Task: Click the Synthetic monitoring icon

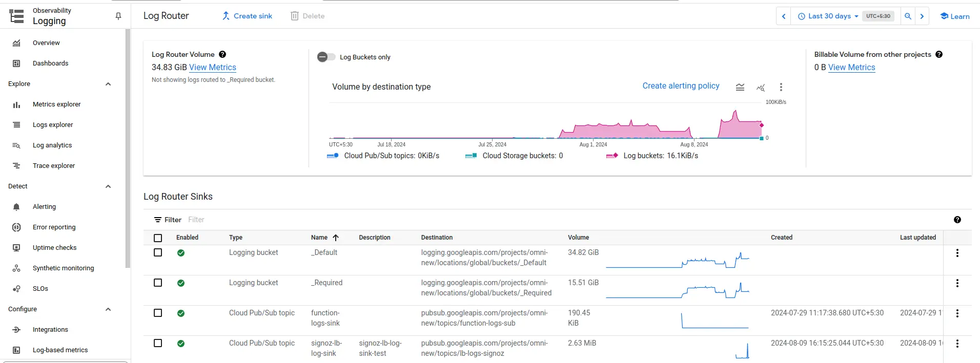Action: [16, 268]
